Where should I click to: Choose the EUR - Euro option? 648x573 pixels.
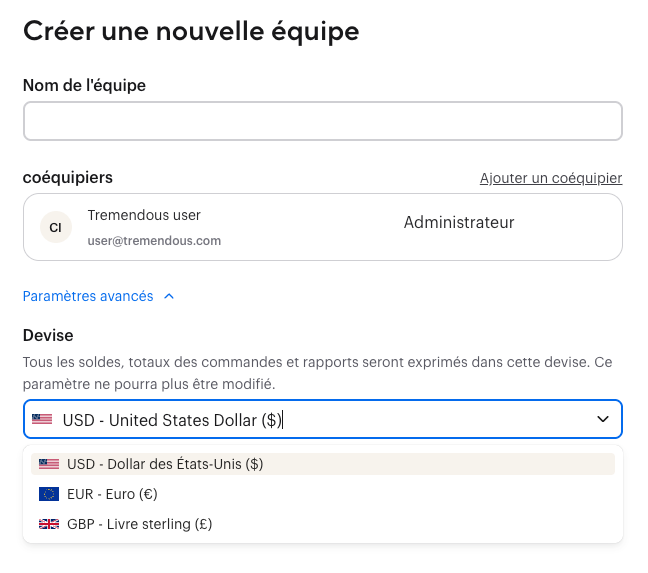(x=112, y=494)
